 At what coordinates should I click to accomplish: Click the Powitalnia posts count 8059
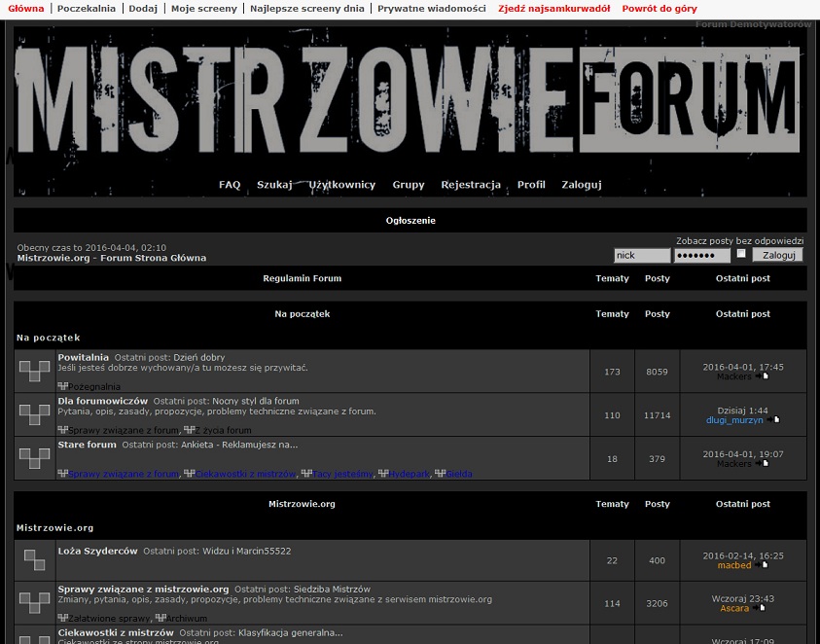tap(657, 372)
